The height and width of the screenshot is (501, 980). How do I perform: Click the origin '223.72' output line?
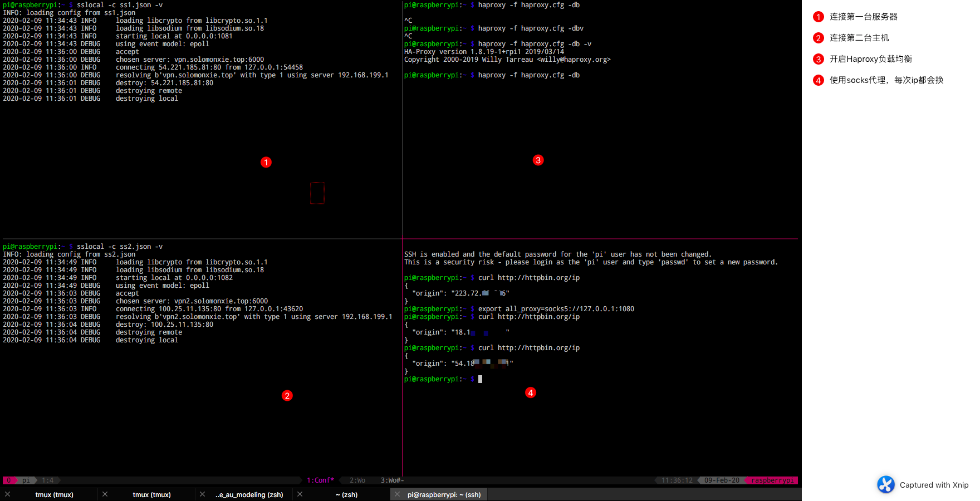pyautogui.click(x=460, y=293)
